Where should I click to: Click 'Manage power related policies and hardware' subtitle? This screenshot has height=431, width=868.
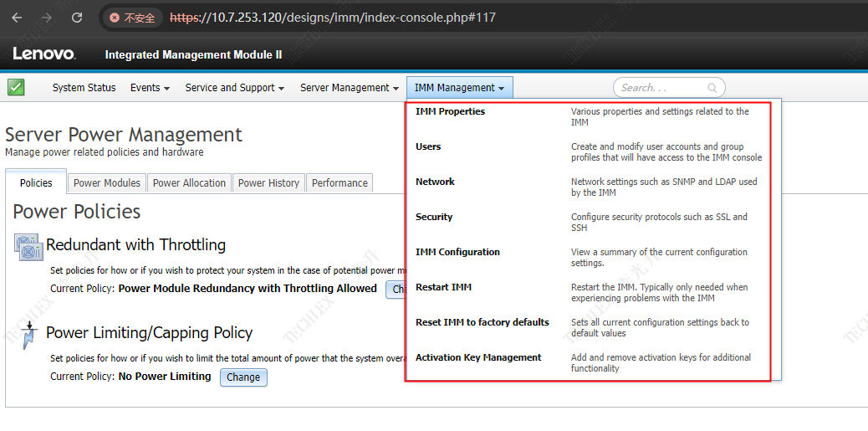(104, 151)
